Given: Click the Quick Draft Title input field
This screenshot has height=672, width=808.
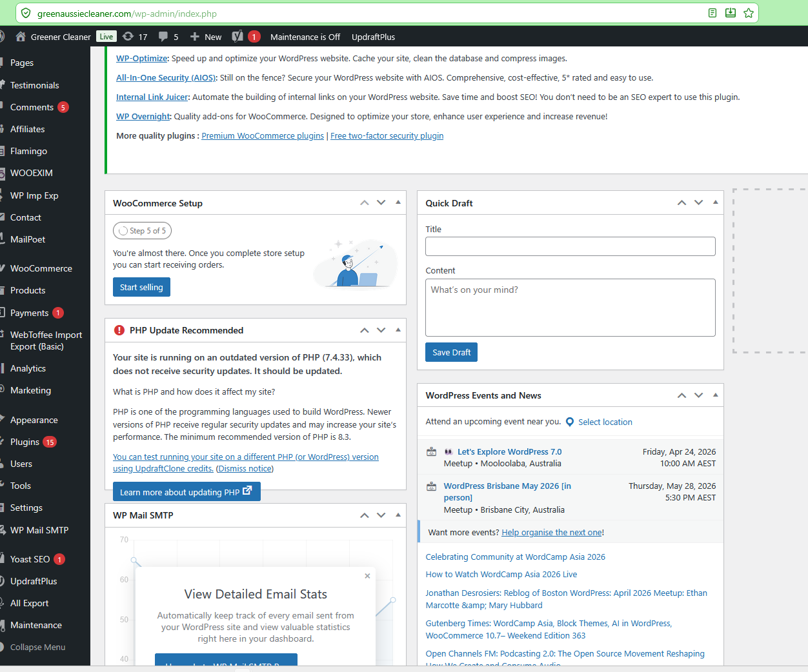Looking at the screenshot, I should tap(570, 246).
